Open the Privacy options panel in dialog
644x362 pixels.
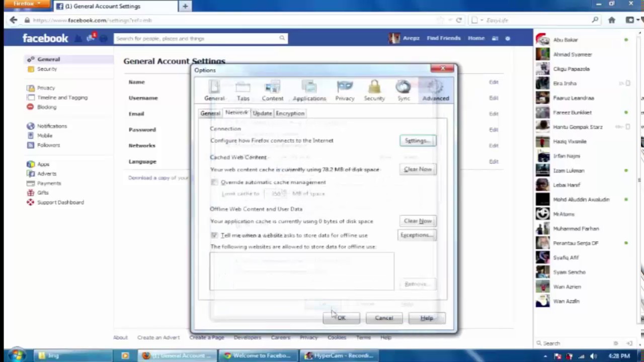345,91
